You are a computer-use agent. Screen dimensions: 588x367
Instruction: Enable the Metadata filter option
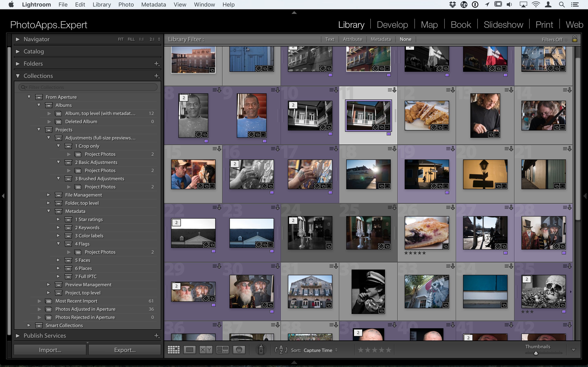point(380,39)
